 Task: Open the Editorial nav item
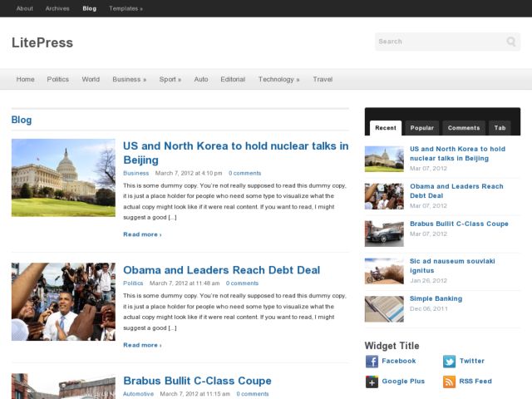tap(233, 80)
